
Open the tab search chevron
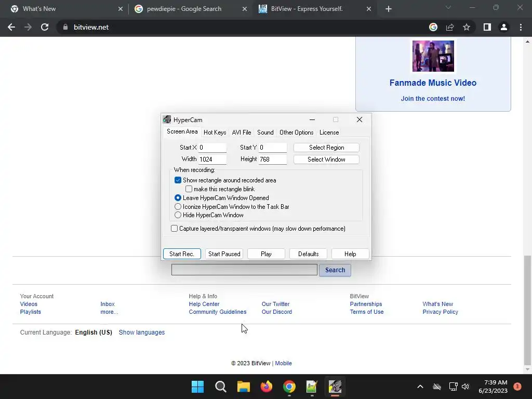[448, 7]
